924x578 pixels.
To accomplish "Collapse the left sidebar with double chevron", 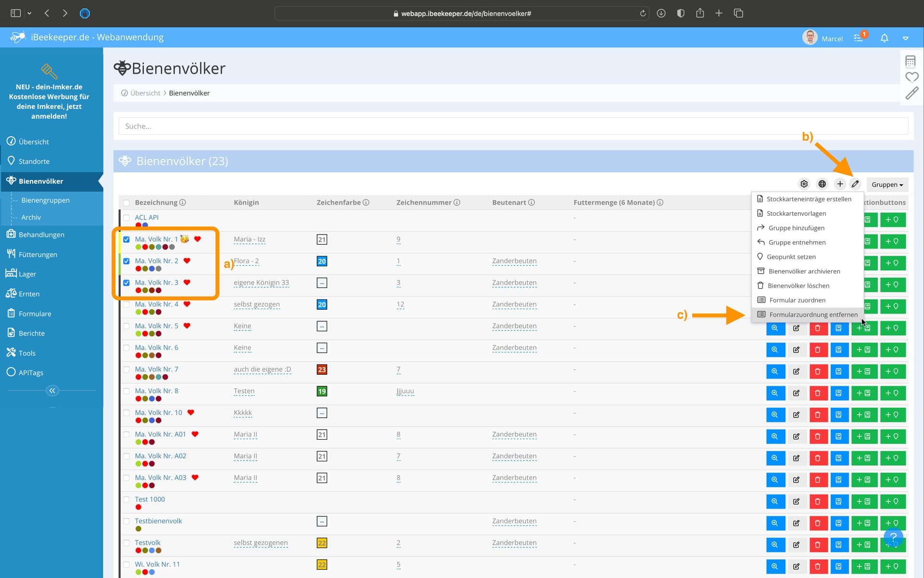I will click(x=52, y=391).
